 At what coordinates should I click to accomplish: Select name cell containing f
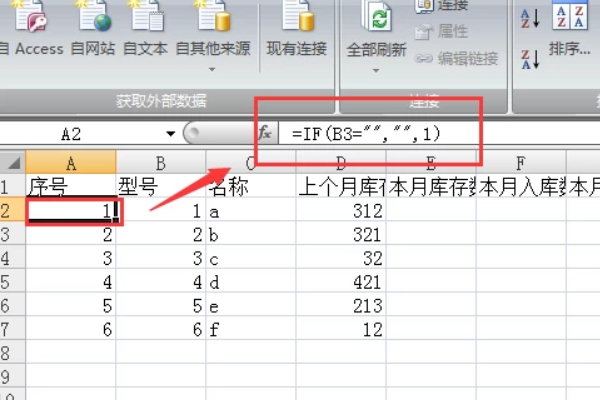pyautogui.click(x=251, y=329)
